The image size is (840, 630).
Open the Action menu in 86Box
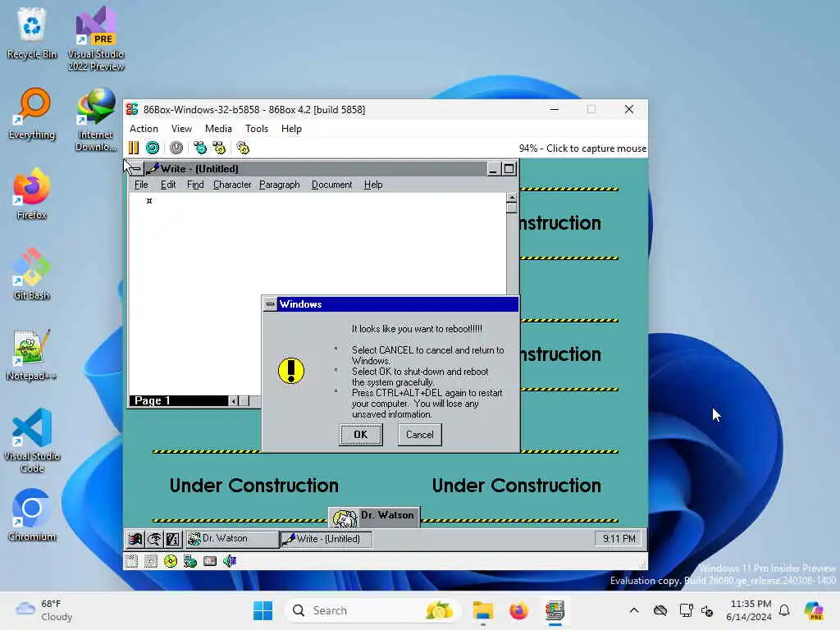click(144, 129)
